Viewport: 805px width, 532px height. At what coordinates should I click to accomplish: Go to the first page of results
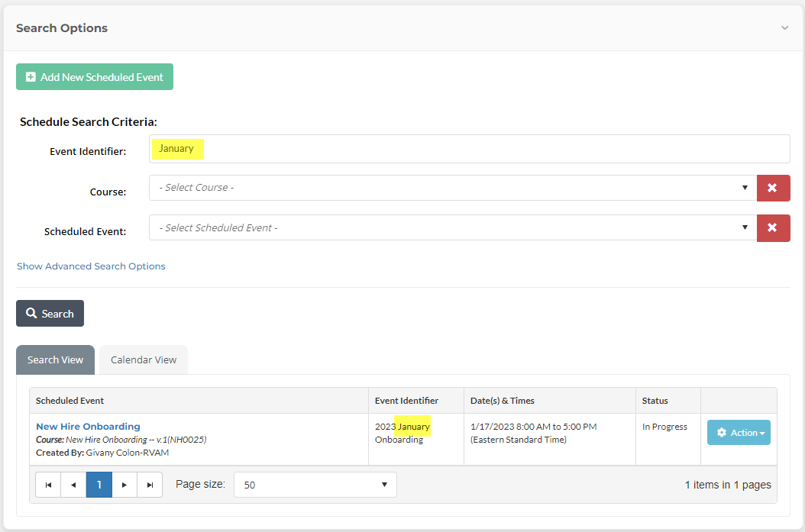(x=48, y=485)
